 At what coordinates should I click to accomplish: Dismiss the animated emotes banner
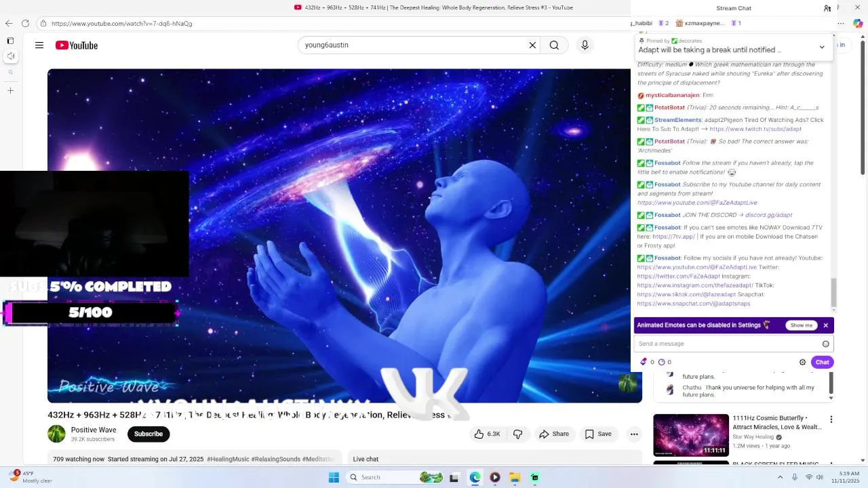click(825, 325)
